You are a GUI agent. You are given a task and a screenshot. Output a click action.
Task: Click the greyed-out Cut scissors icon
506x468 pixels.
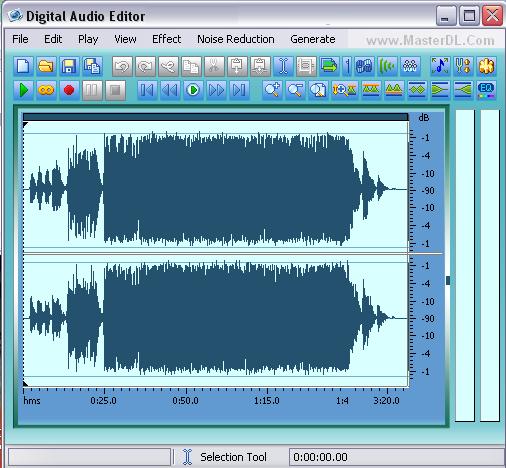(214, 66)
